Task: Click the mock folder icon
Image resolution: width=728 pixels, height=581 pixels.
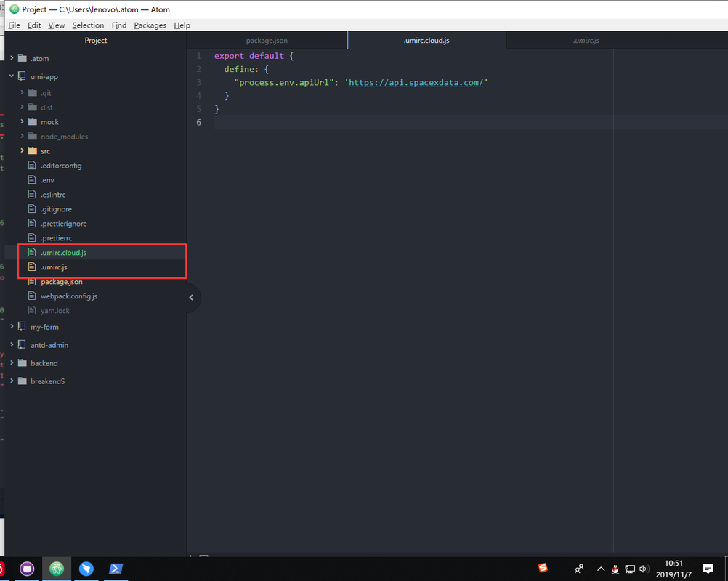Action: tap(33, 121)
